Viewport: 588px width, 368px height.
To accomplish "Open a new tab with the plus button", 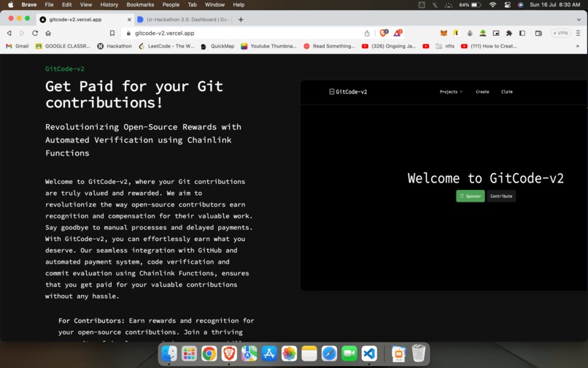I will 241,20.
